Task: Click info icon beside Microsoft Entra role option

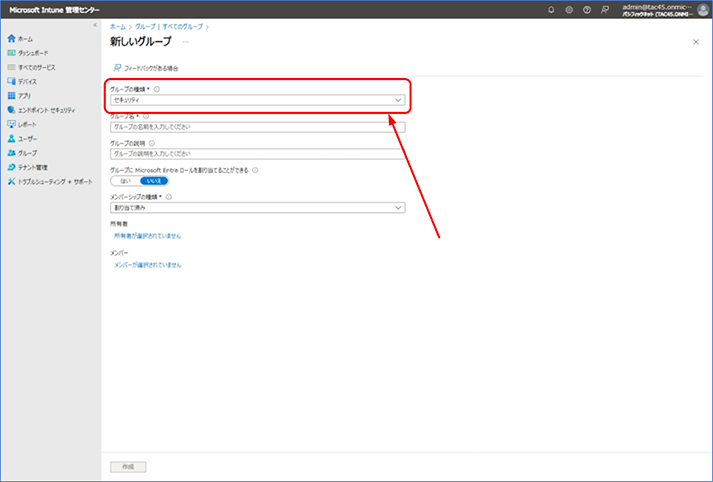Action: [255, 170]
